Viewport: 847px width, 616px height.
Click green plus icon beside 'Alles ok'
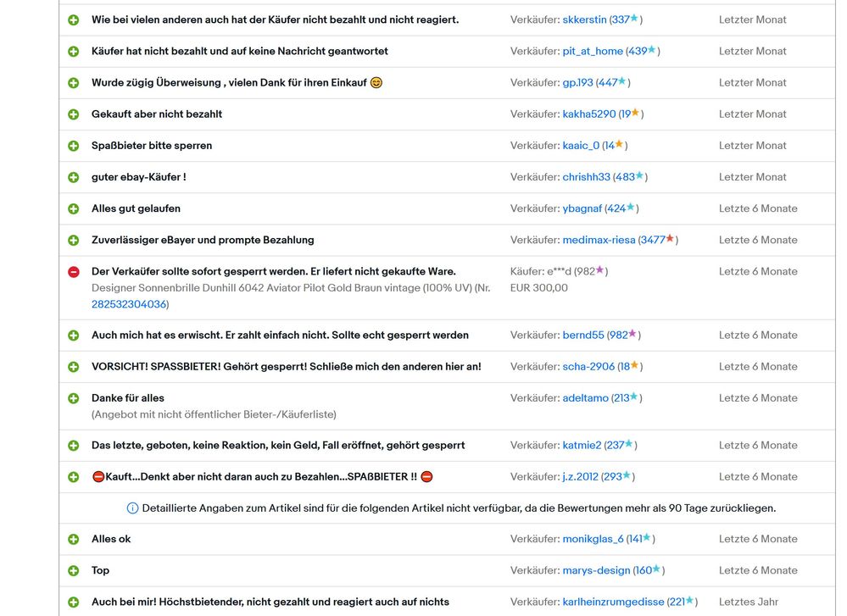74,539
